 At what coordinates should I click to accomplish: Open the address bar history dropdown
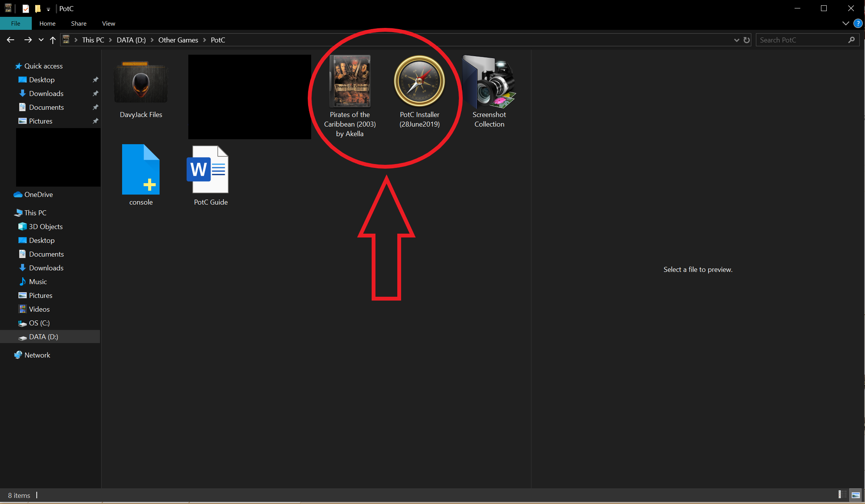736,40
